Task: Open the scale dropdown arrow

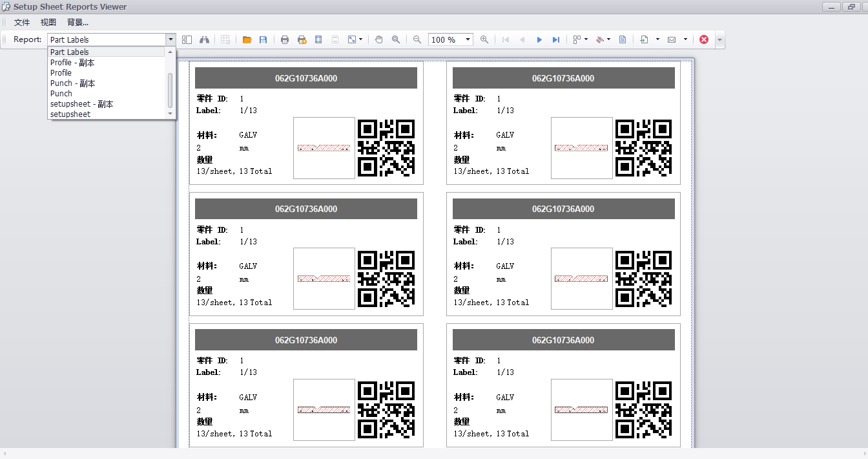Action: (361, 39)
